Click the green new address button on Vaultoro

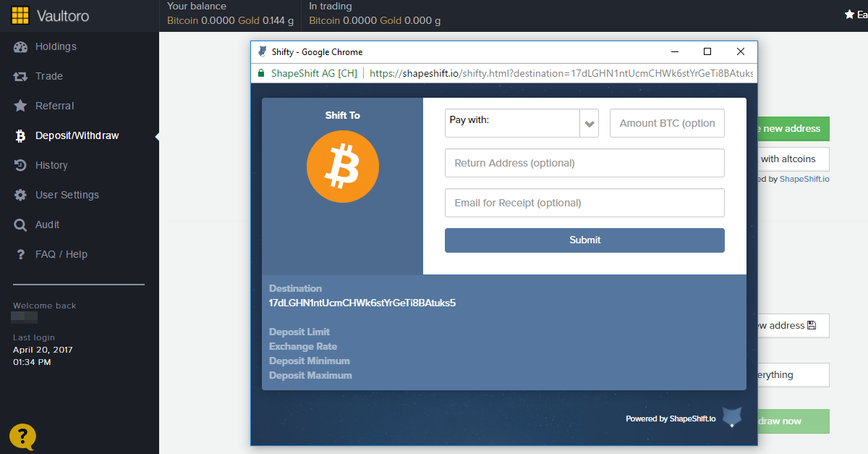click(x=792, y=128)
